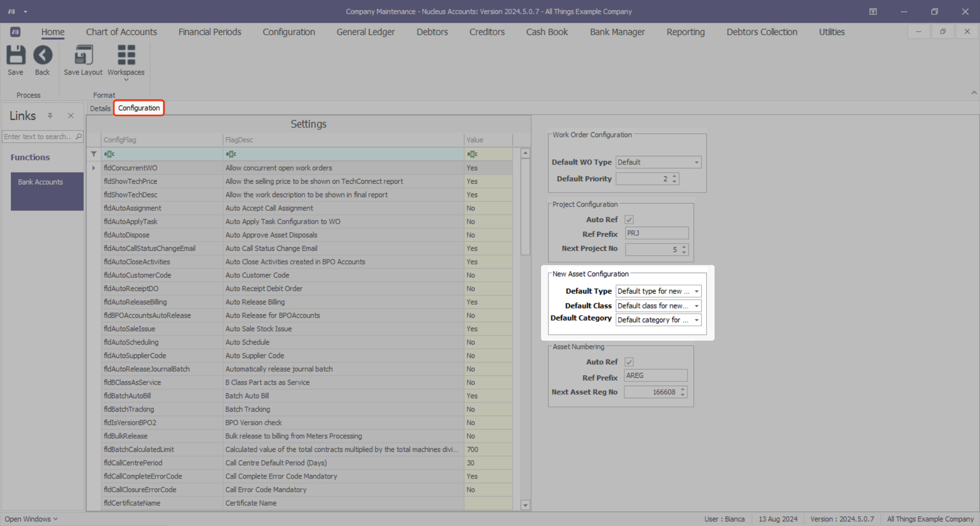The height and width of the screenshot is (526, 980).
Task: Click the application logo beside Home
Action: pyautogui.click(x=15, y=32)
